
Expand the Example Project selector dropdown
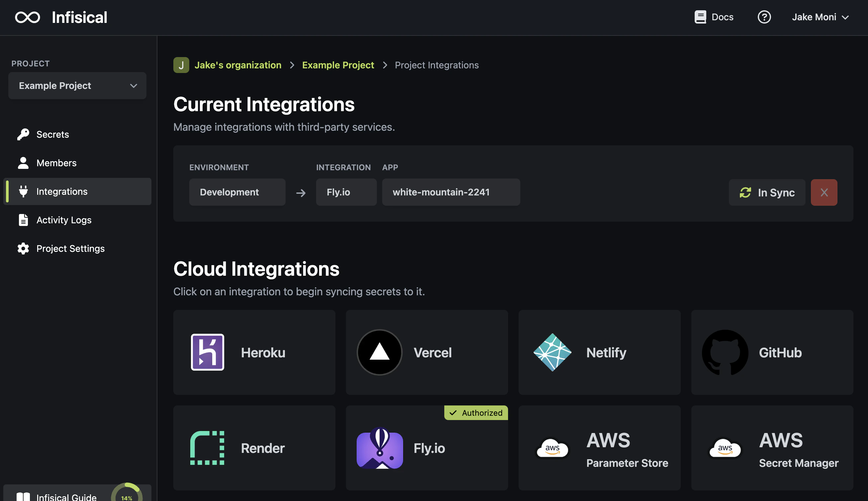pyautogui.click(x=77, y=86)
